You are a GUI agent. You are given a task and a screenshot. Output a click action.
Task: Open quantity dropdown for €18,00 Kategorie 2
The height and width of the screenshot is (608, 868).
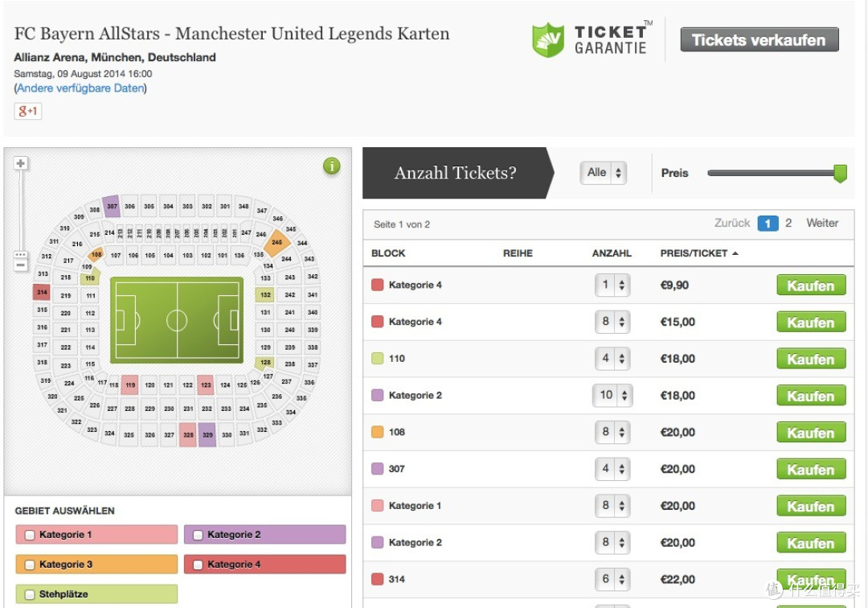coord(612,396)
